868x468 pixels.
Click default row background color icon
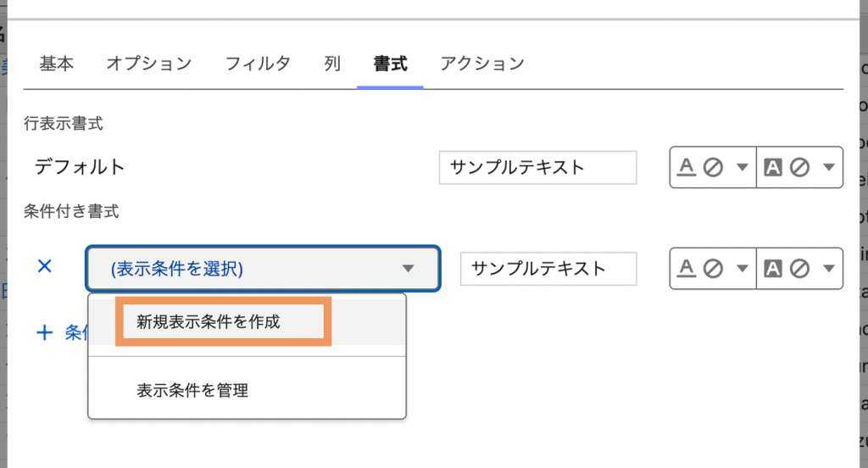click(x=773, y=167)
